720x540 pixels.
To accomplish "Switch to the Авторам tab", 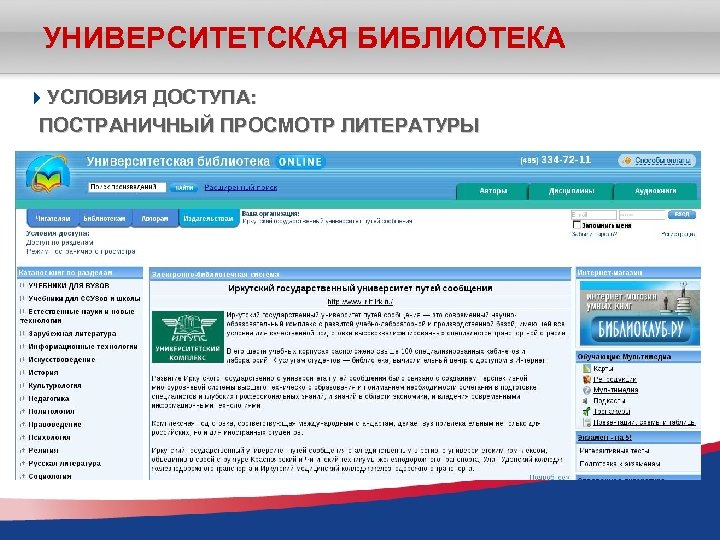I will pos(155,219).
